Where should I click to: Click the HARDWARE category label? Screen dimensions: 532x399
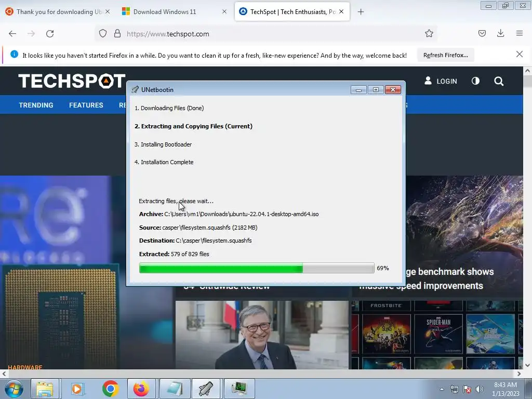(x=25, y=367)
